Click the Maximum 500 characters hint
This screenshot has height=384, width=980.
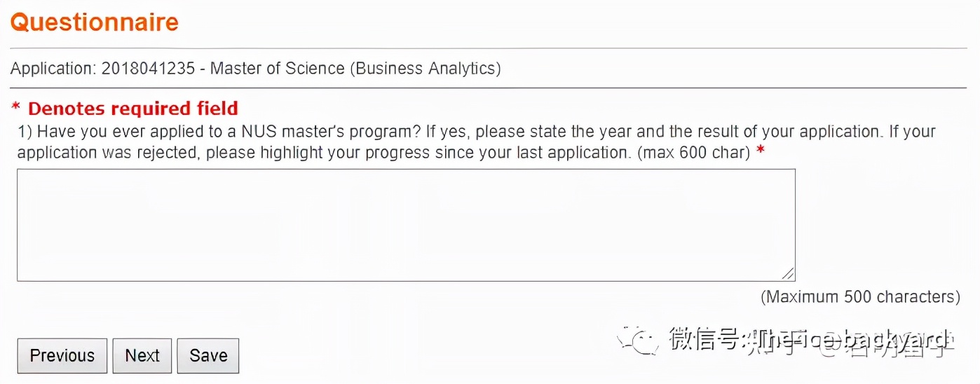[860, 297]
